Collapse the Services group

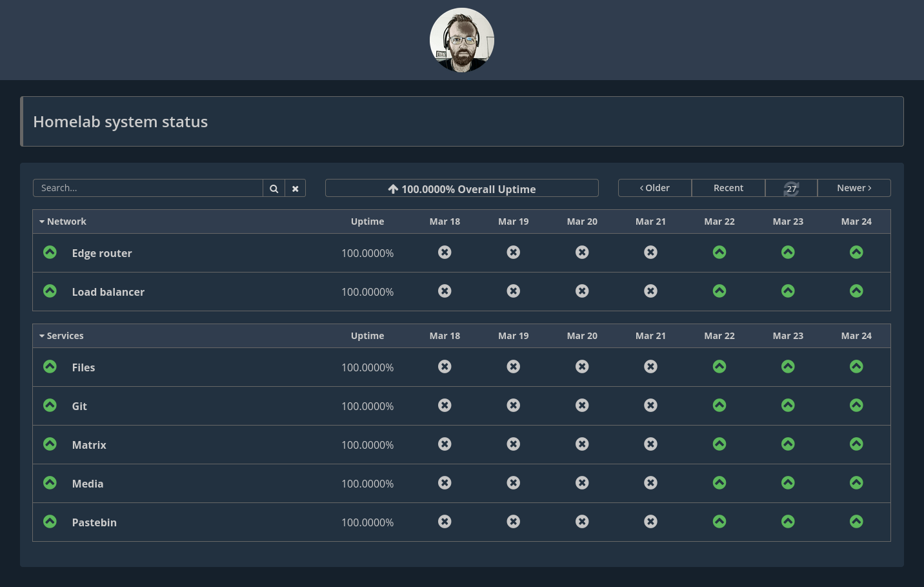tap(61, 336)
